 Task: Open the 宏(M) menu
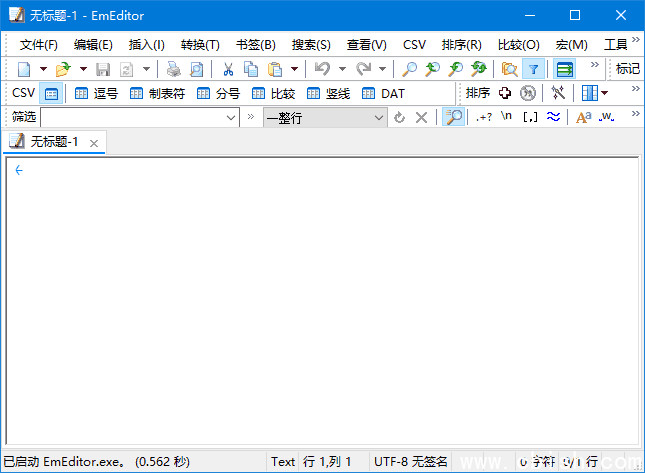click(x=571, y=44)
